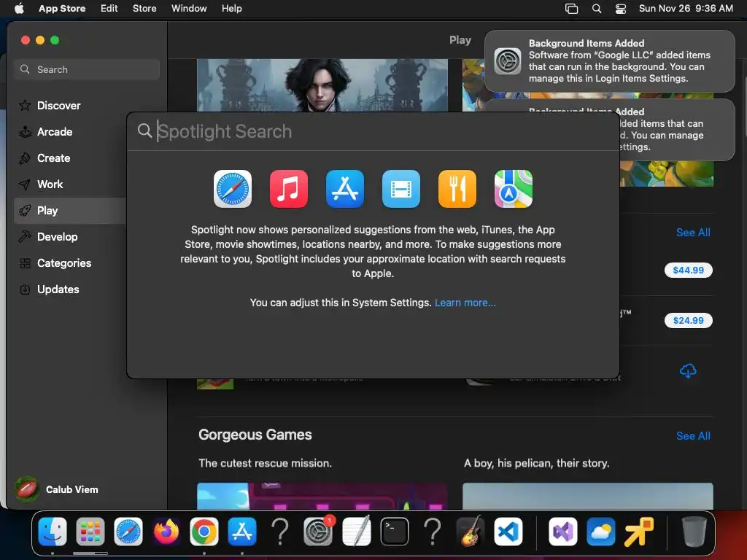
Task: Launch Terminal from the Dock
Action: pyautogui.click(x=395, y=532)
